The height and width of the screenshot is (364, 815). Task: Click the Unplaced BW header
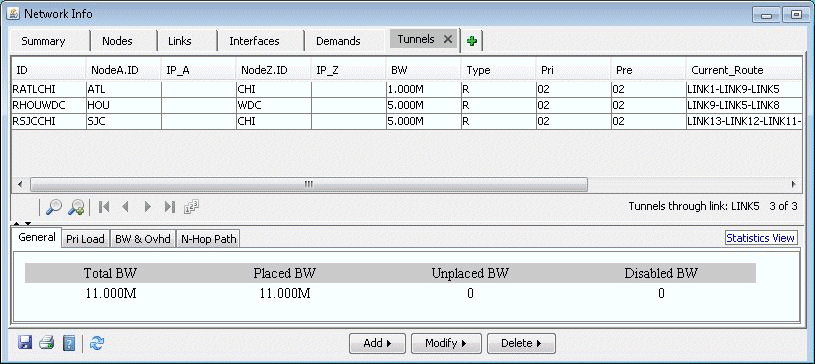pyautogui.click(x=470, y=273)
